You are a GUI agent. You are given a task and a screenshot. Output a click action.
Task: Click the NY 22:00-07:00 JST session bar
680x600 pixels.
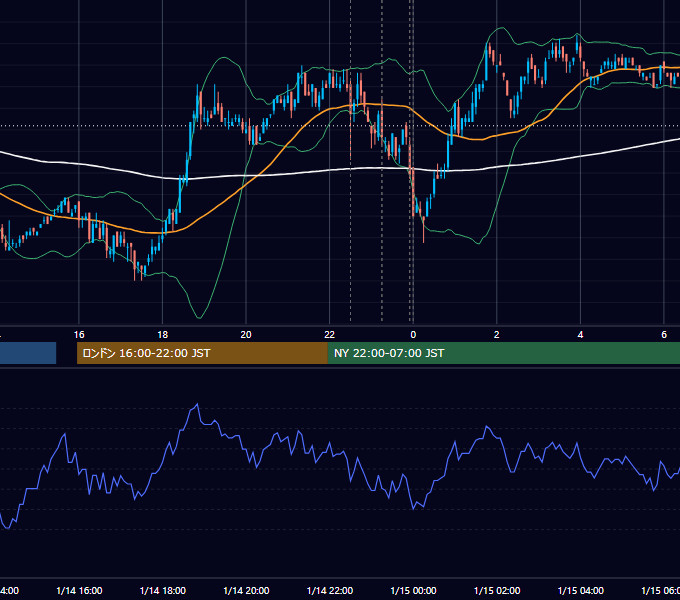(x=503, y=353)
